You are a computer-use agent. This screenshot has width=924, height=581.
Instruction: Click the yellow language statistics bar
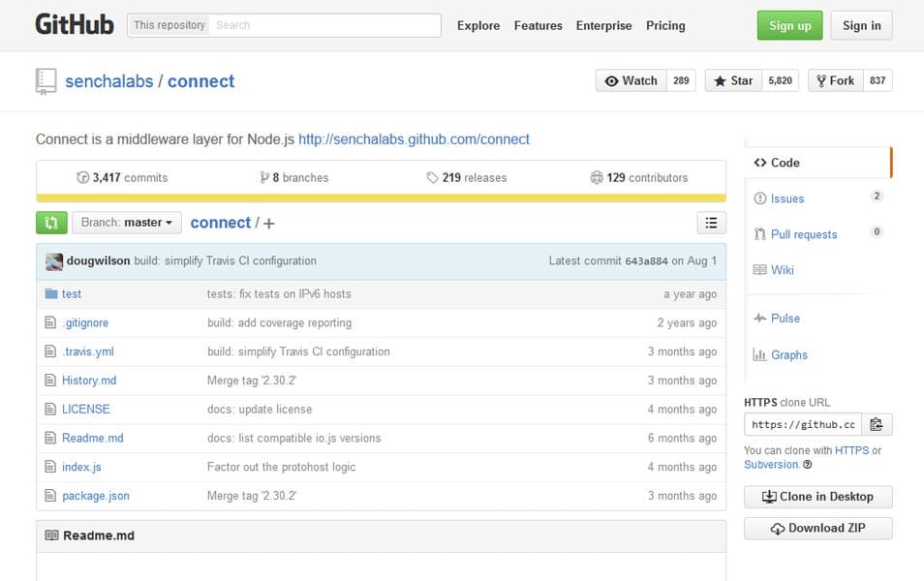381,198
